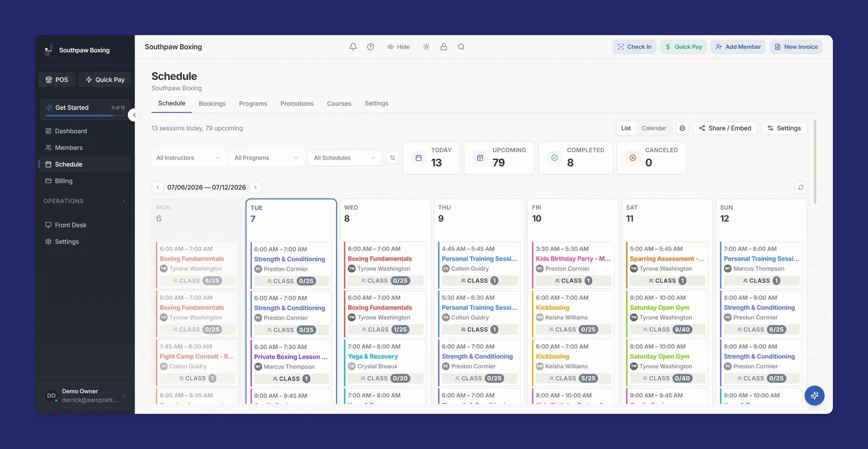Select Schedule in sidebar
Image resolution: width=868 pixels, height=449 pixels.
click(x=85, y=164)
